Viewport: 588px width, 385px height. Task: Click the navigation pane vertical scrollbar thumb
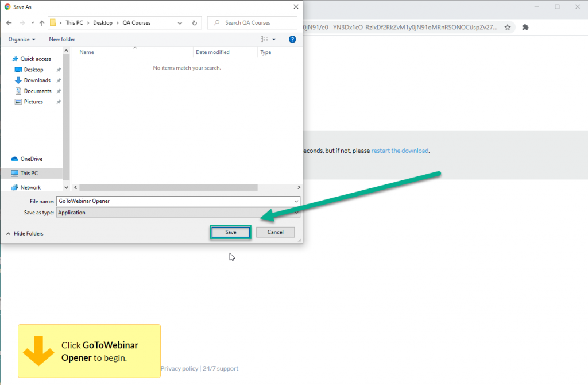(67, 117)
